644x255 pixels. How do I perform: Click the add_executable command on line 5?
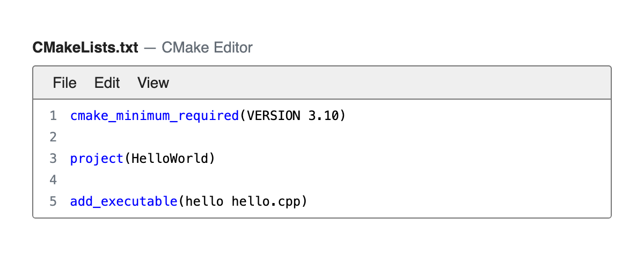coord(124,202)
